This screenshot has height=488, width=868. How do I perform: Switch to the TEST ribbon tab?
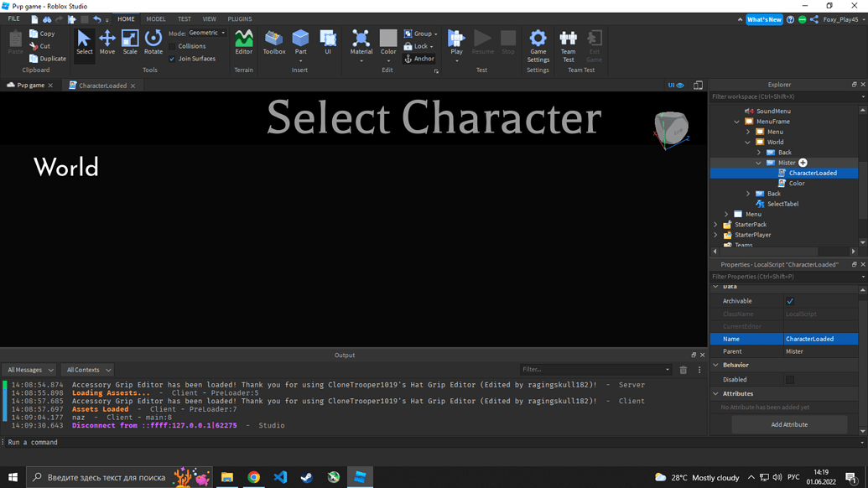coord(185,18)
